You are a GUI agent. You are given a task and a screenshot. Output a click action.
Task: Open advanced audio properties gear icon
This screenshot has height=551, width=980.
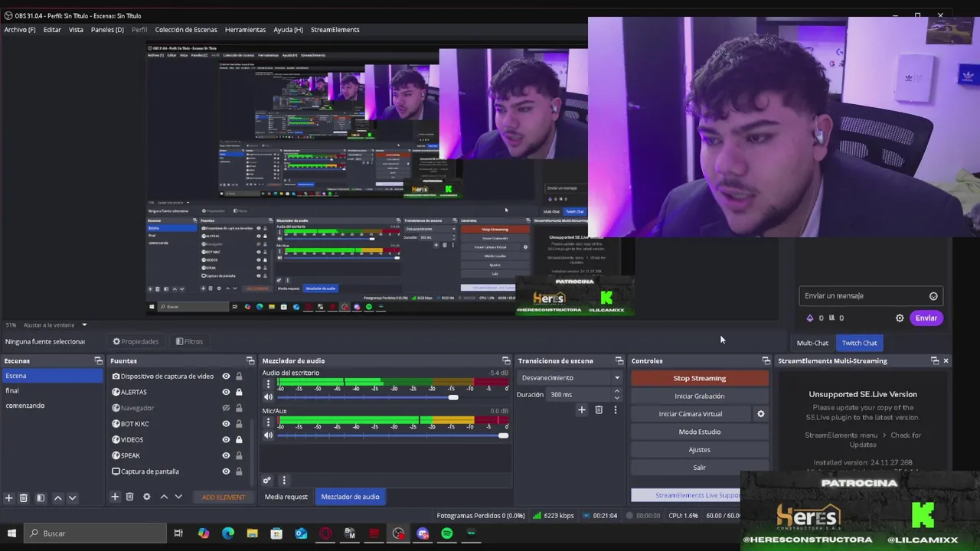coord(266,481)
